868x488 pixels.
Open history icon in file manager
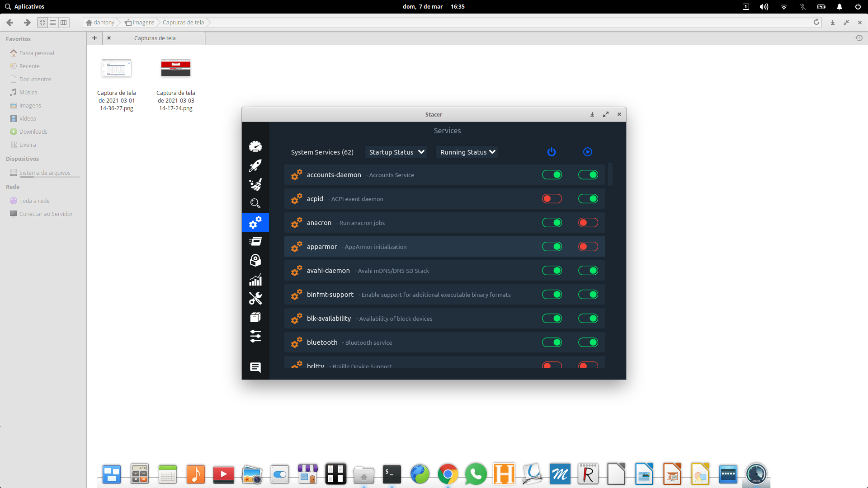point(859,38)
